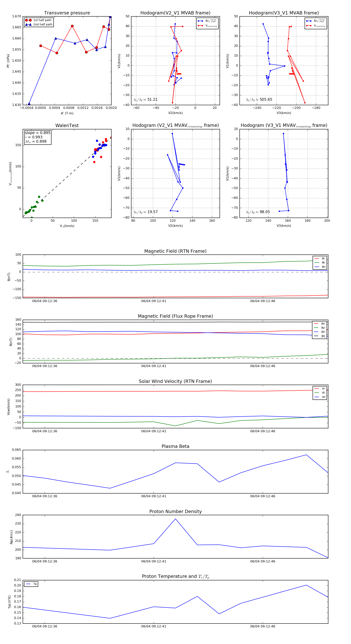Click the 'Transverse pressure' plot title

point(67,13)
